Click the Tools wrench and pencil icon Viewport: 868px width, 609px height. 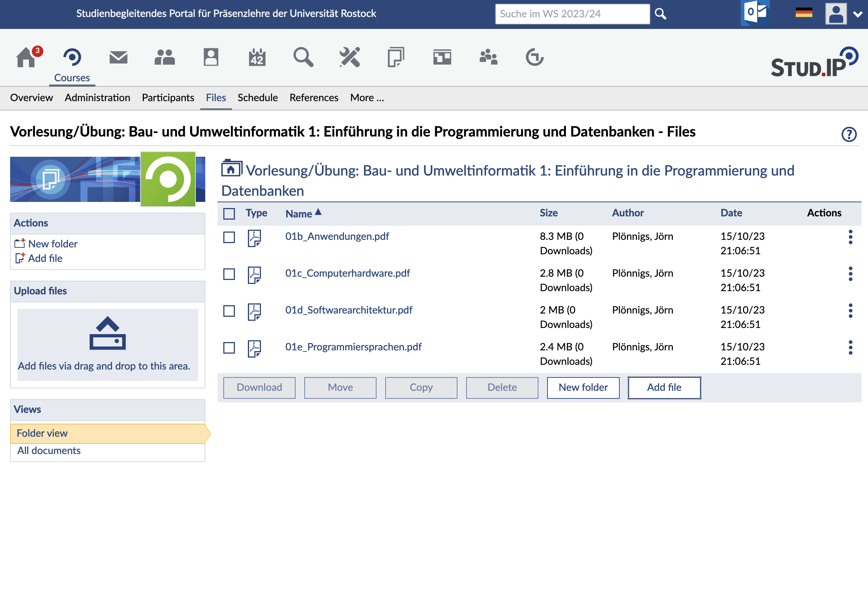point(349,57)
